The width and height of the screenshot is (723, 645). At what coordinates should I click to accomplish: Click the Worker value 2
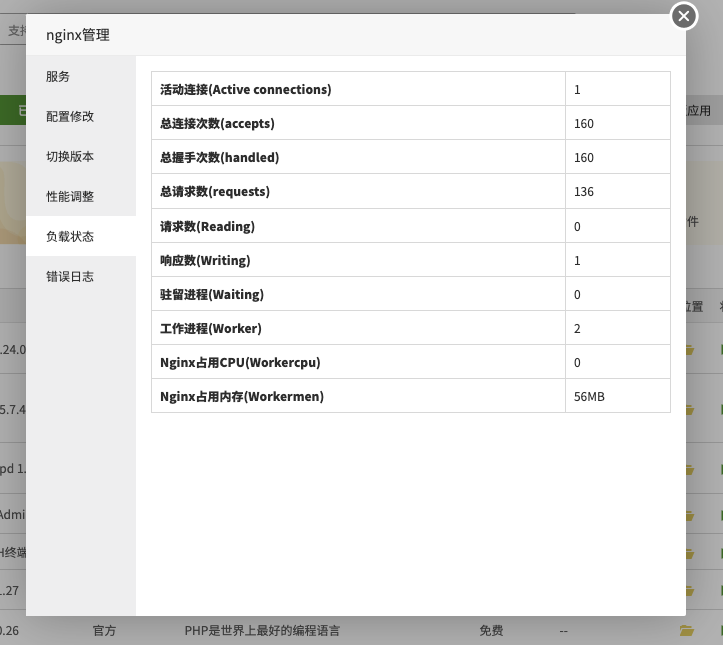pos(577,329)
